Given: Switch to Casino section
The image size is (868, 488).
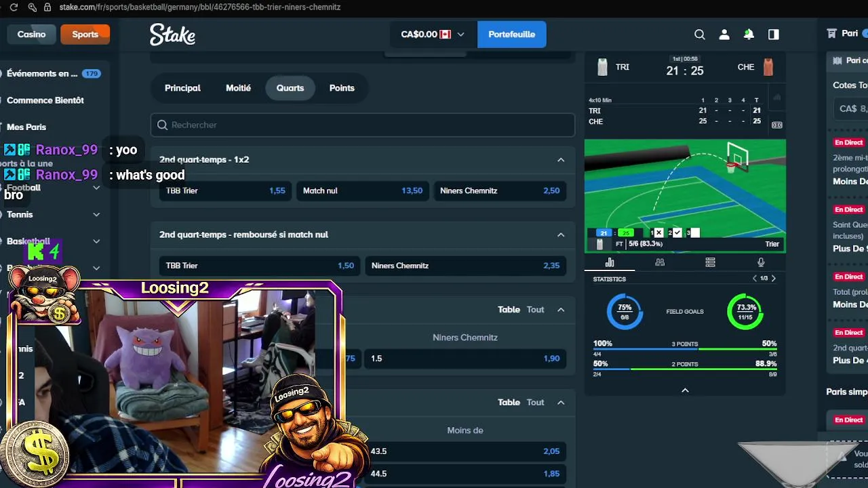Looking at the screenshot, I should point(31,35).
